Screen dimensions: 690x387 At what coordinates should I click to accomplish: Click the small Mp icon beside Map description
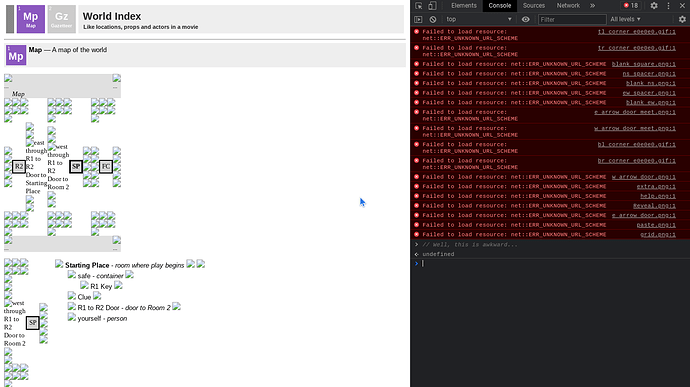click(16, 55)
